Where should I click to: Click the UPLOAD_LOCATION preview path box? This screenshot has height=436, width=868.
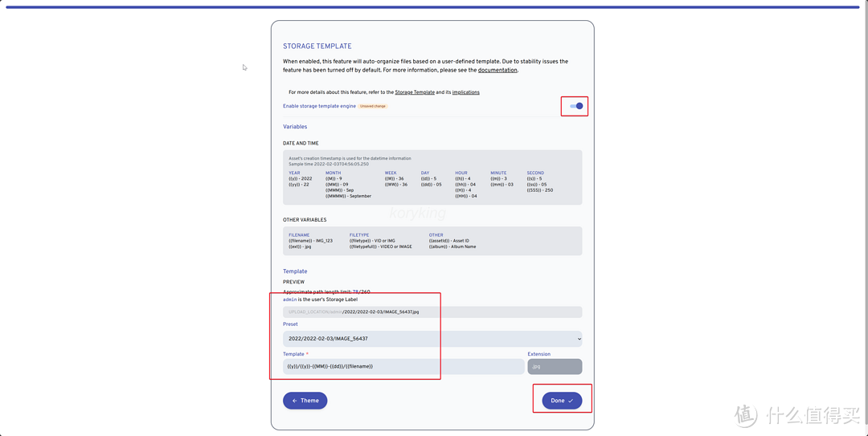point(432,312)
